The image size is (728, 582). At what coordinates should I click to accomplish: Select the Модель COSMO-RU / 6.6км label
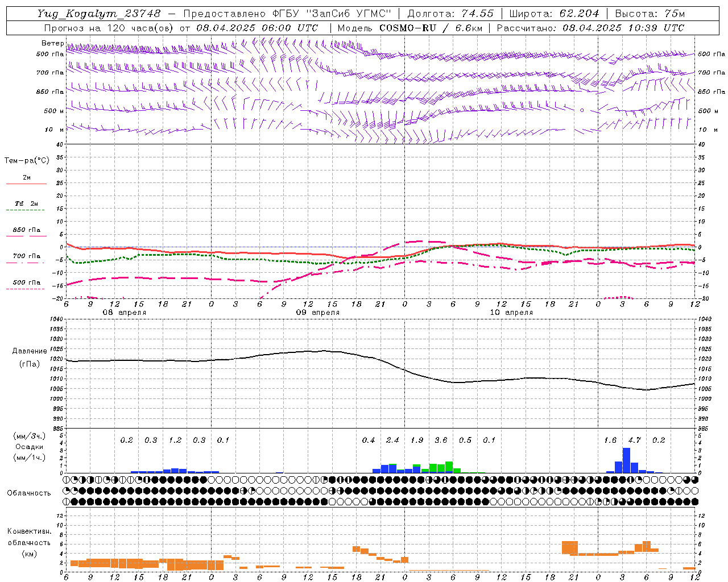(411, 28)
